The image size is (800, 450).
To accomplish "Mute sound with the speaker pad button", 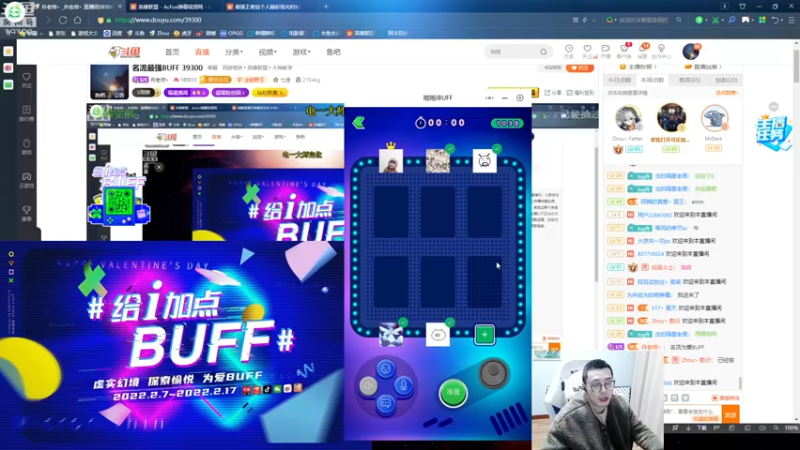I will [368, 386].
